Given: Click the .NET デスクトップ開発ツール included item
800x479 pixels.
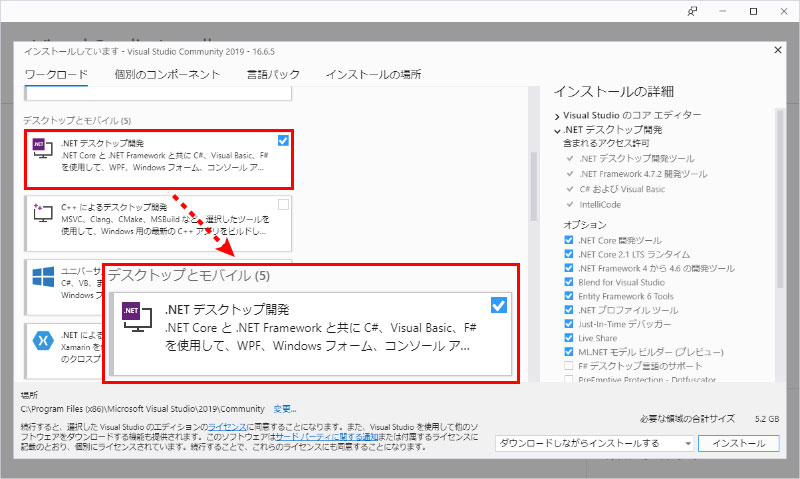Looking at the screenshot, I should click(637, 159).
